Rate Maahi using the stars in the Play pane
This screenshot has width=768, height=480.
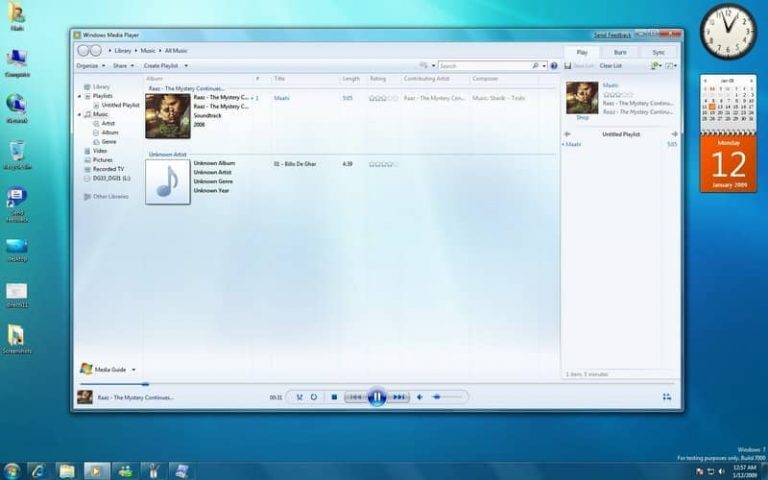(x=618, y=95)
